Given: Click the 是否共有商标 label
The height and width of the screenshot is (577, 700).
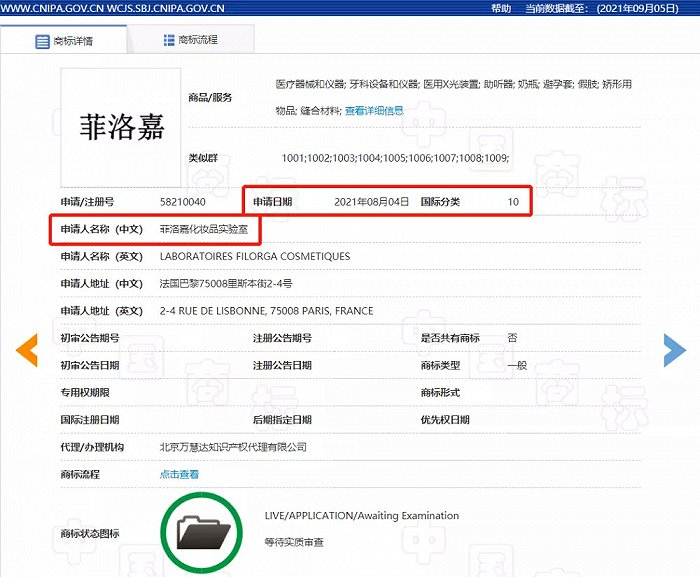Looking at the screenshot, I should 450,338.
